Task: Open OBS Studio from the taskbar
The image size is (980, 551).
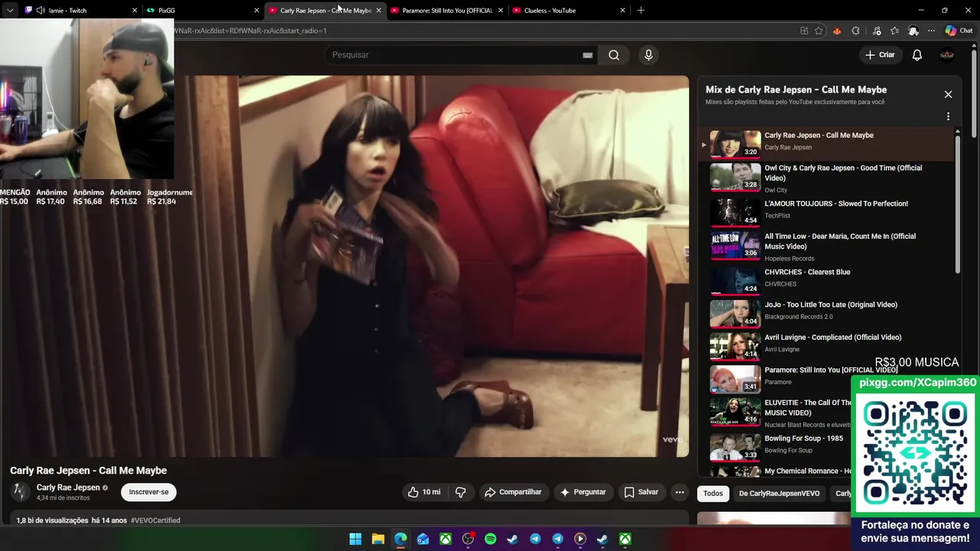Action: click(x=468, y=539)
